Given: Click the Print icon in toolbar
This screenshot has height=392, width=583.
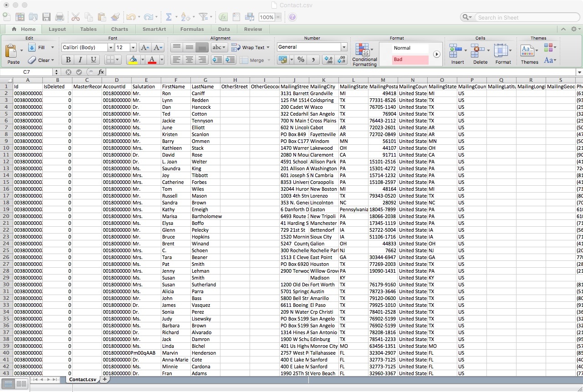Looking at the screenshot, I should tap(60, 17).
